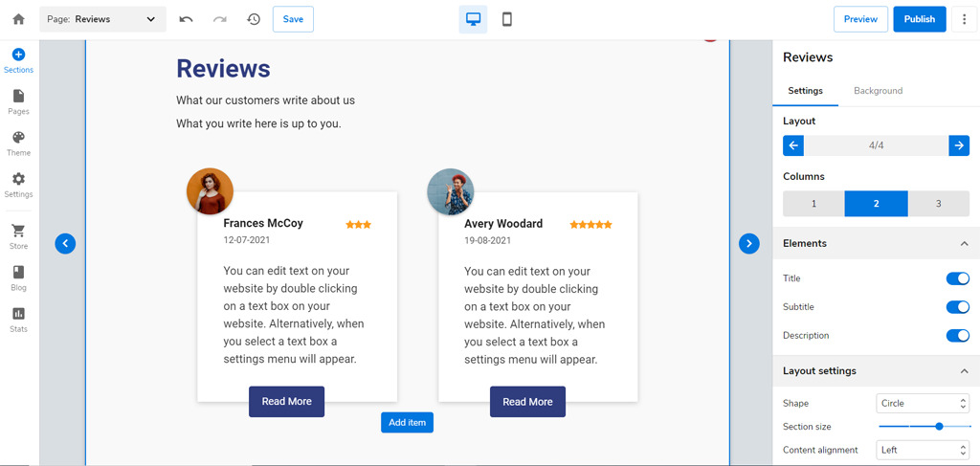Screen dimensions: 980x466
Task: Open the Page Reviews dropdown
Action: (x=103, y=19)
